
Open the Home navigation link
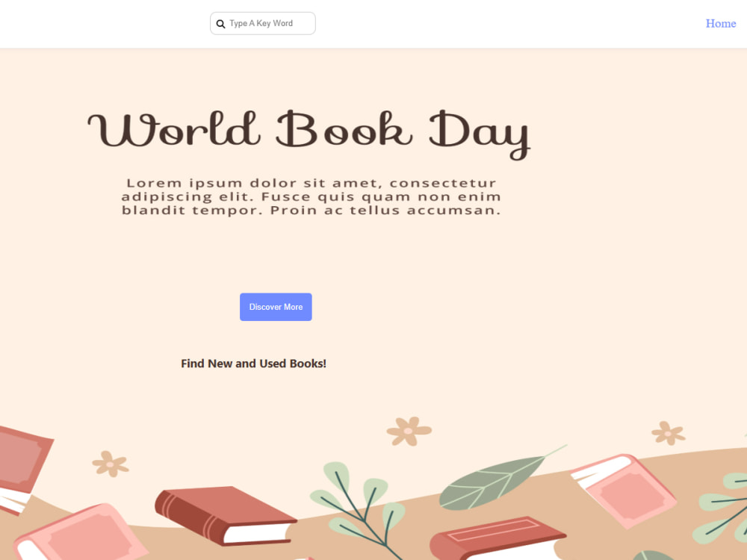[720, 23]
